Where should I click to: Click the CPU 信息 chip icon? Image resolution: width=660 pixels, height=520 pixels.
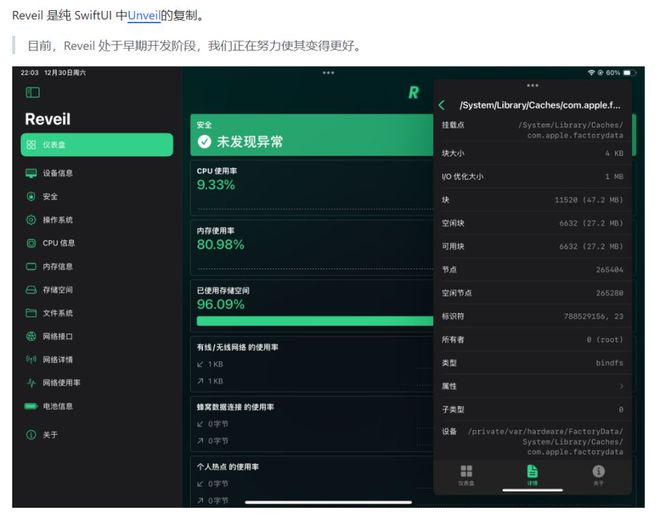click(x=31, y=243)
